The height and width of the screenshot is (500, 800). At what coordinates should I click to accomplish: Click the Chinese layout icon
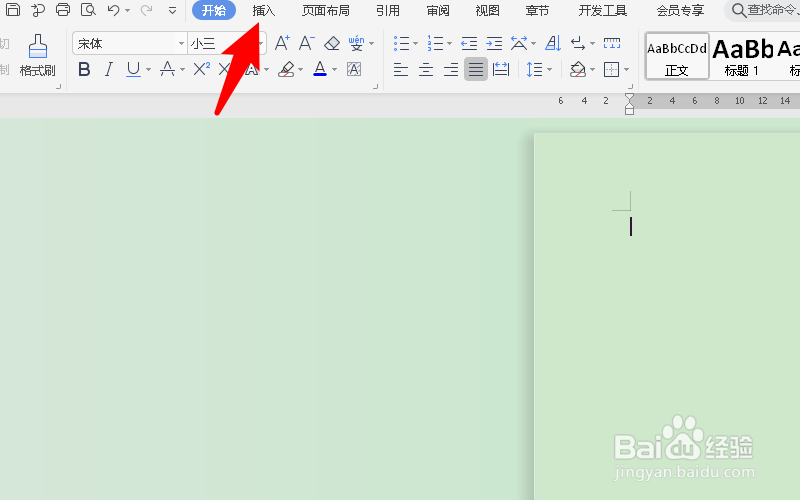[x=519, y=43]
